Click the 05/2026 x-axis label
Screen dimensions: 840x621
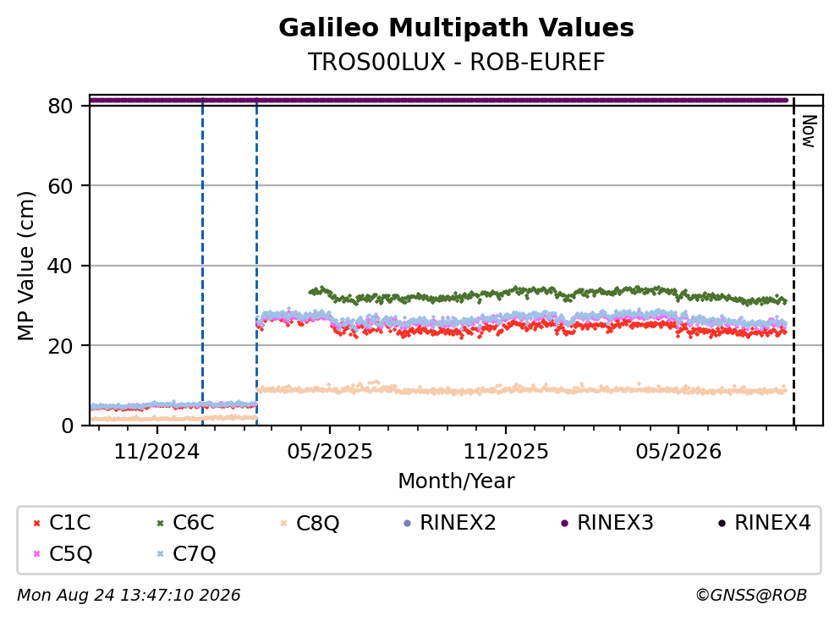678,452
